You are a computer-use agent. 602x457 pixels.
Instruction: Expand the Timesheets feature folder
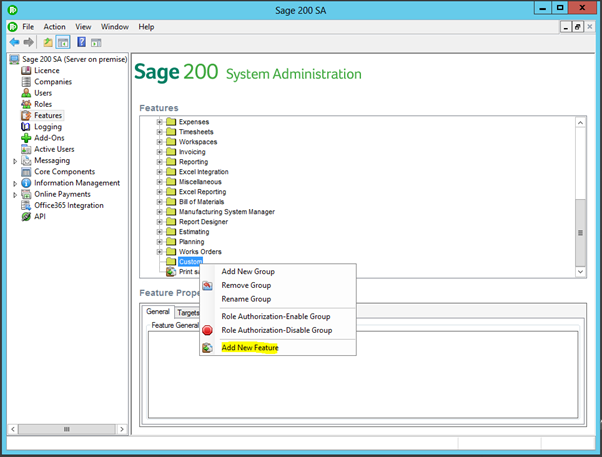point(159,132)
